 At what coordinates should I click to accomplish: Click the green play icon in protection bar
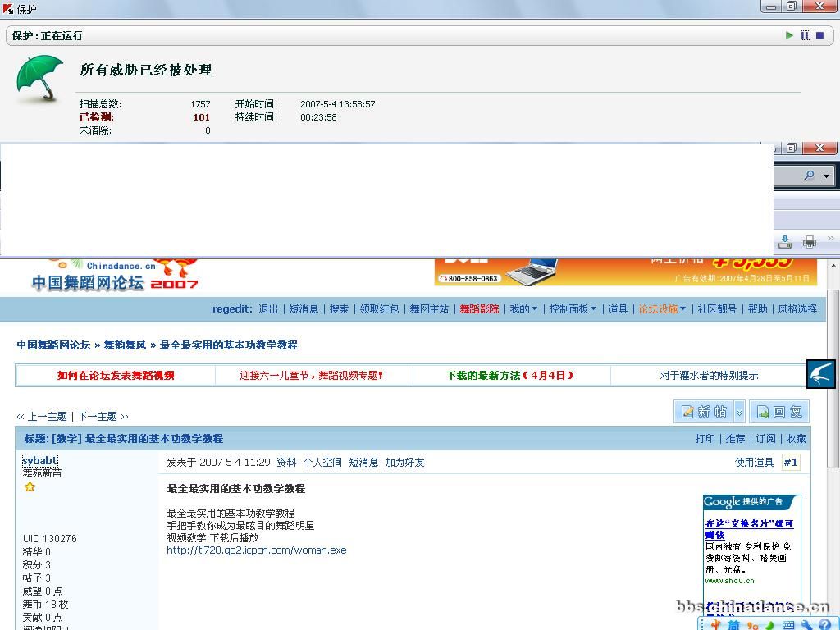[x=789, y=35]
